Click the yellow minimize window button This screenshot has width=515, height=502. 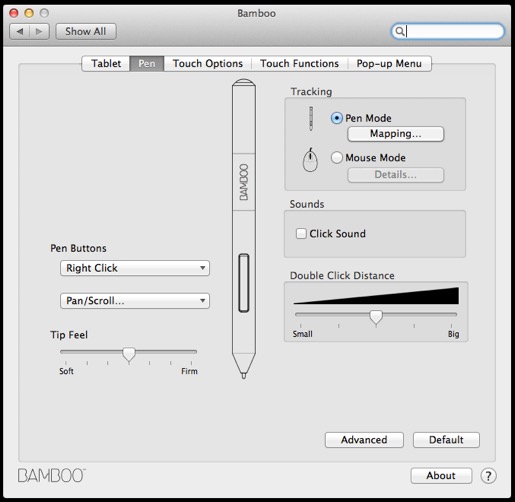click(29, 13)
